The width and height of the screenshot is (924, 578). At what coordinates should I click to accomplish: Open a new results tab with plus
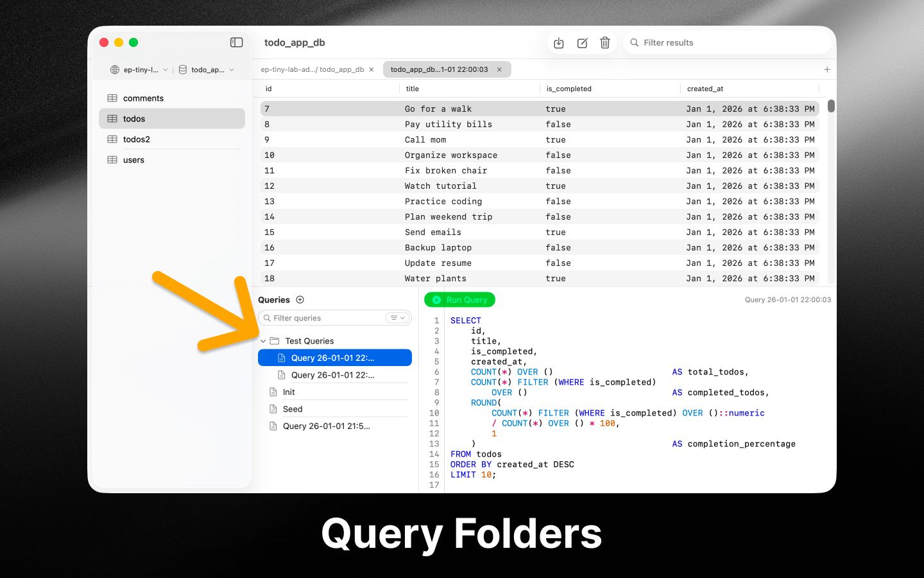(x=826, y=69)
